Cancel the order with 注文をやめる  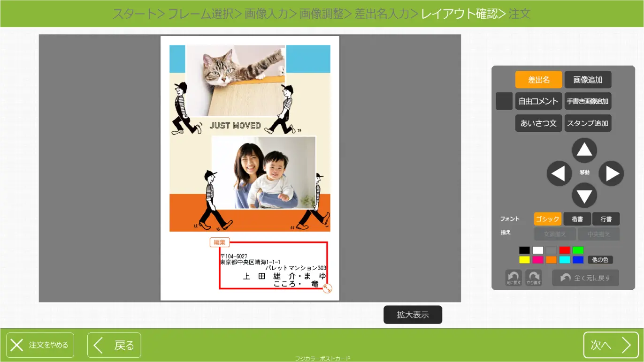40,345
